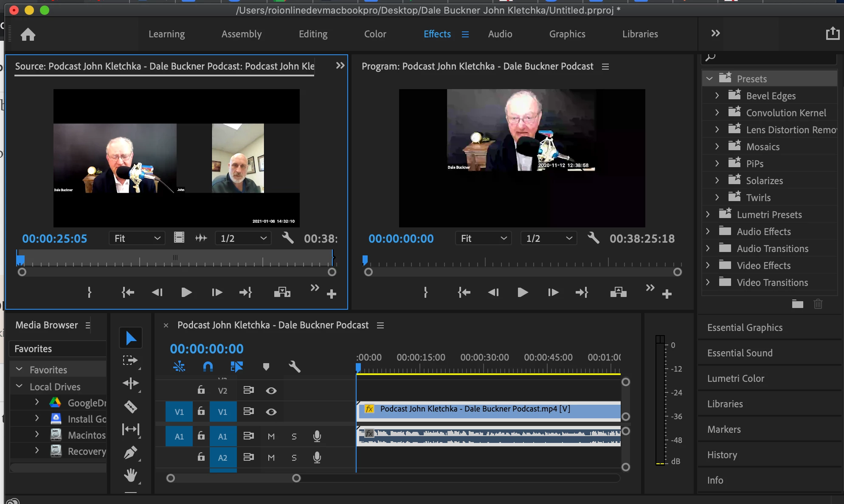Expand the Video Effects folder
Viewport: 844px width, 504px height.
click(708, 266)
